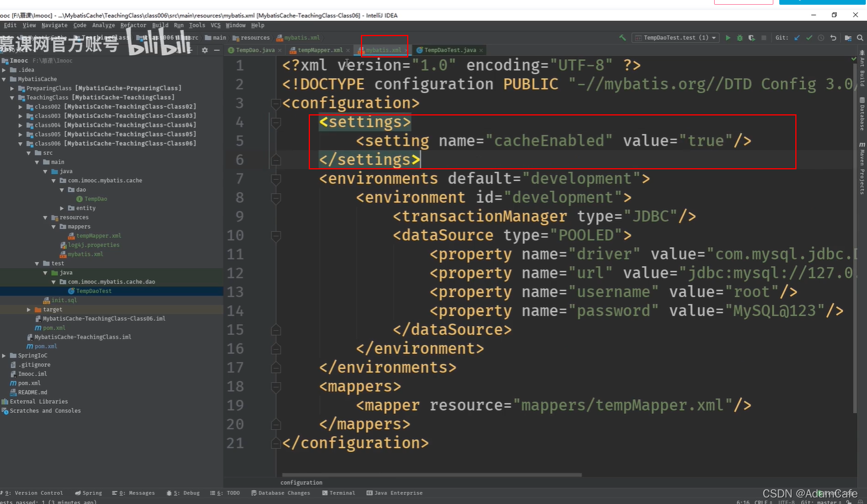Image resolution: width=867 pixels, height=504 pixels.
Task: Expand the class002 module tree node
Action: coord(21,107)
